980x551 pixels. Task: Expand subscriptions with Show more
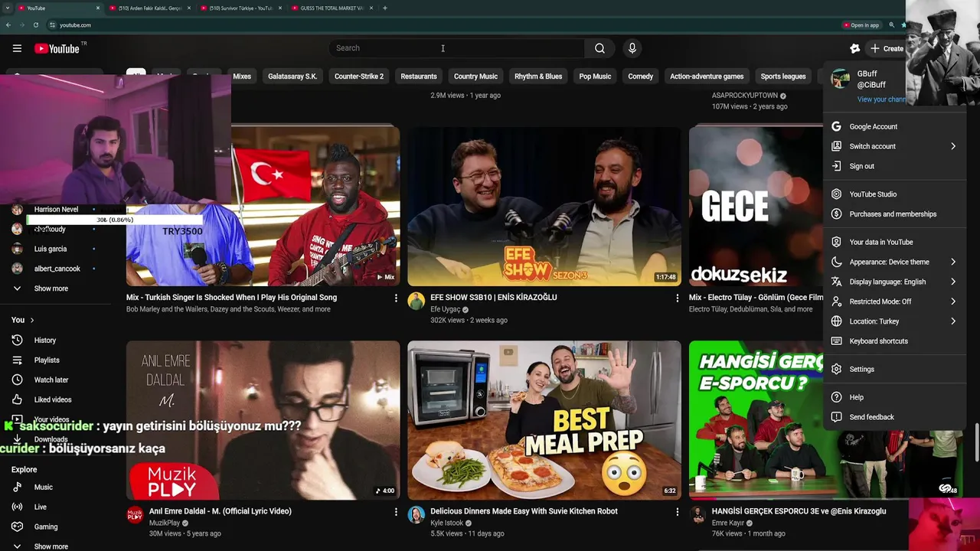(x=50, y=289)
